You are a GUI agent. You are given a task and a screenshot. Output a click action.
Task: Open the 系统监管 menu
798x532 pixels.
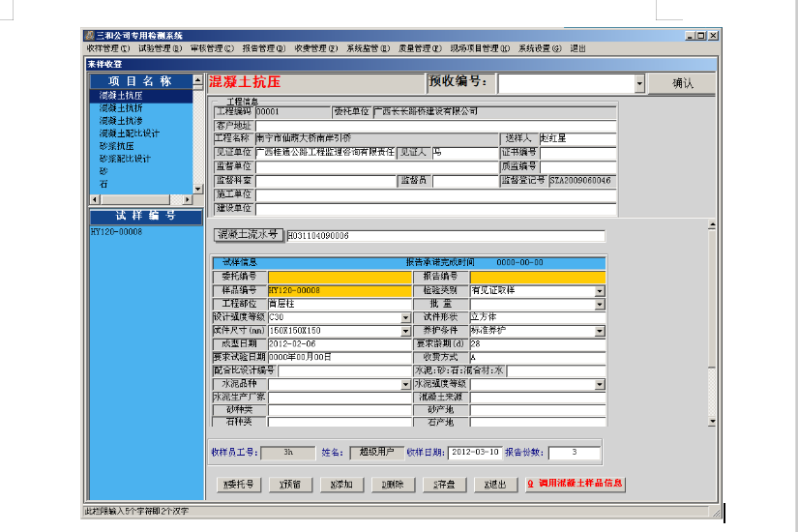point(368,48)
